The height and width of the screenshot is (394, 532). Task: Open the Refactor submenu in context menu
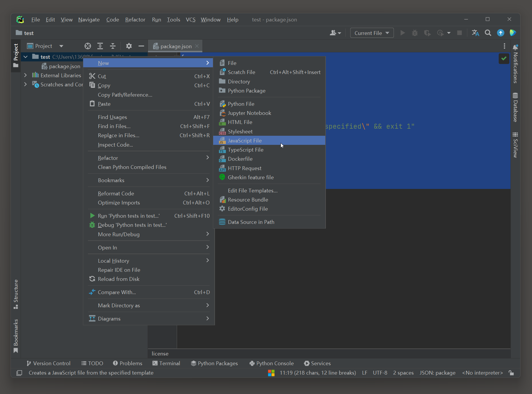tap(149, 158)
